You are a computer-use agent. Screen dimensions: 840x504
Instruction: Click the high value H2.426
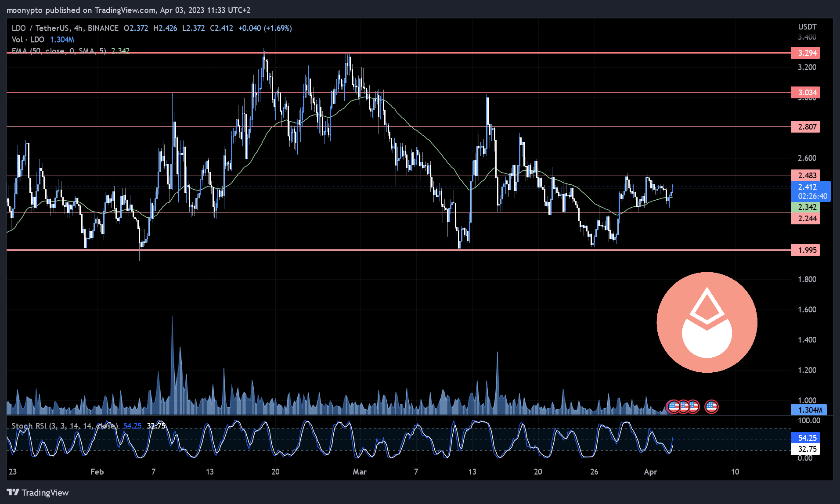coord(166,28)
